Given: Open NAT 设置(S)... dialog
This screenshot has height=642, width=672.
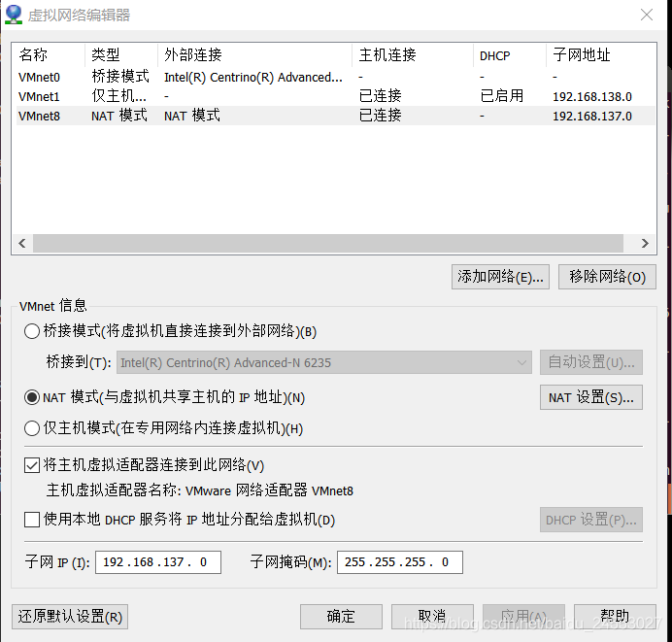Looking at the screenshot, I should (591, 397).
